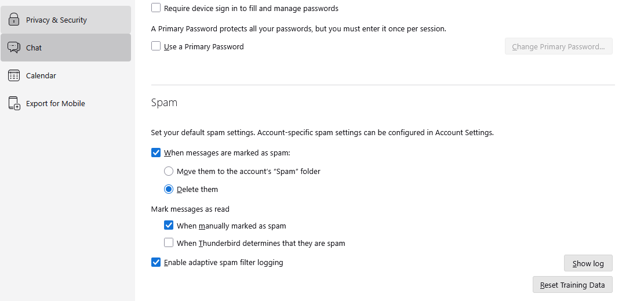Image resolution: width=644 pixels, height=301 pixels.
Task: Go to the Calendar settings category
Action: coord(41,75)
